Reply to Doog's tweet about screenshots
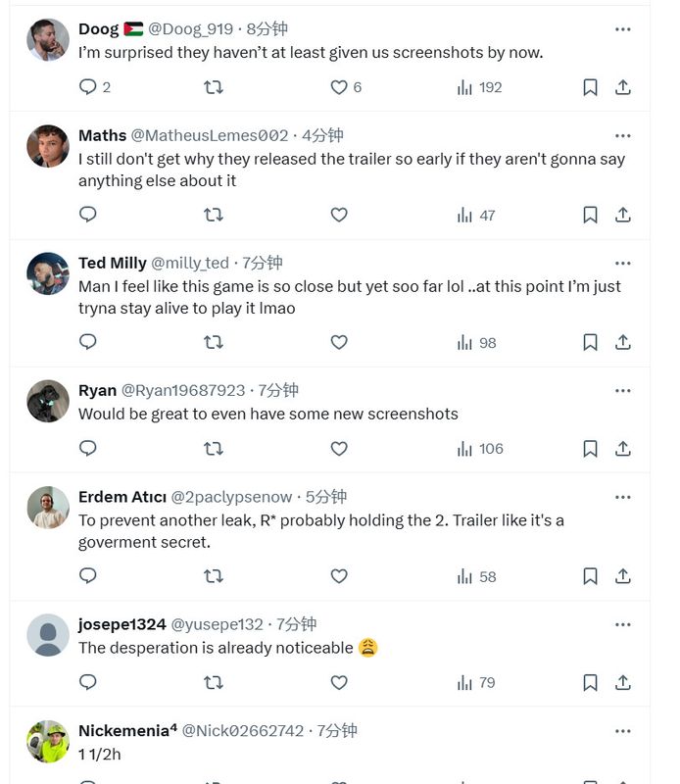 tap(88, 87)
